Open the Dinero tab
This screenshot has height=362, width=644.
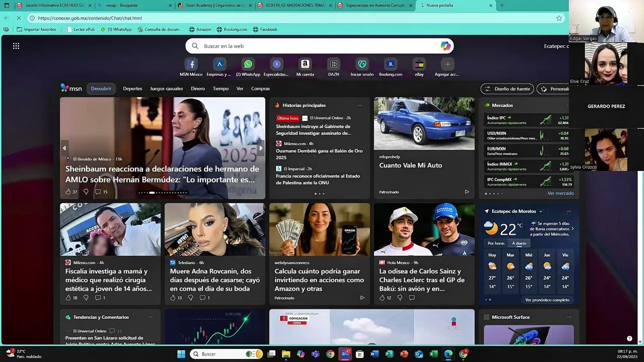point(198,88)
